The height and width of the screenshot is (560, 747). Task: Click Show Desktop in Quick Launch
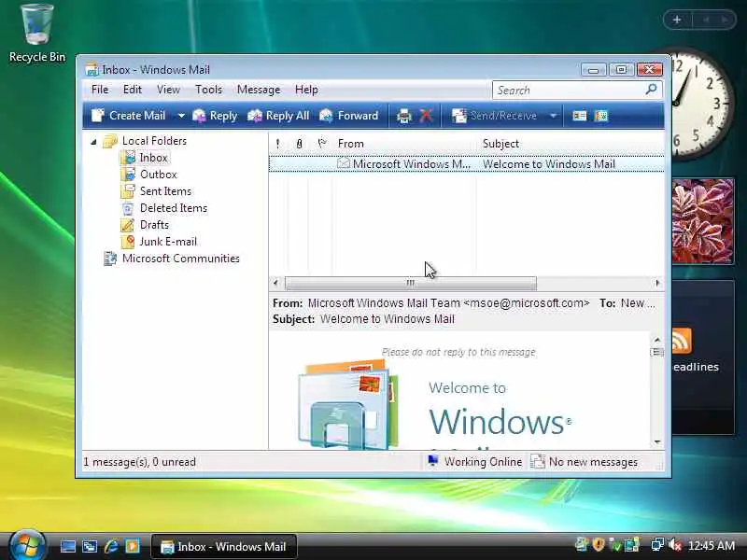67,546
